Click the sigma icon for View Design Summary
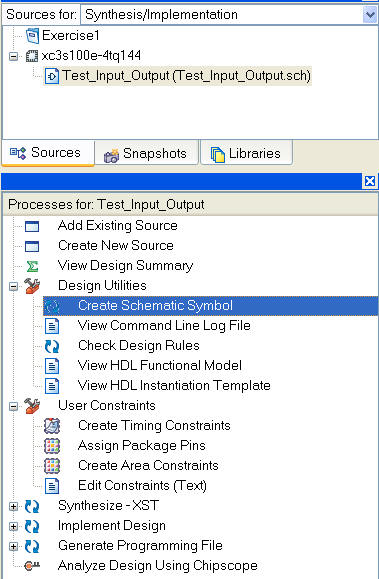The image size is (379, 579). click(32, 266)
